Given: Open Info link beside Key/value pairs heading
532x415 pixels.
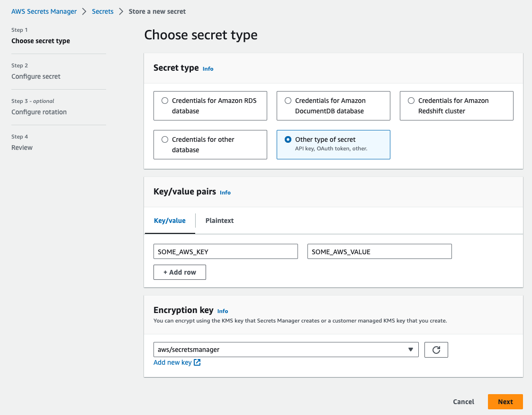Looking at the screenshot, I should coord(225,193).
